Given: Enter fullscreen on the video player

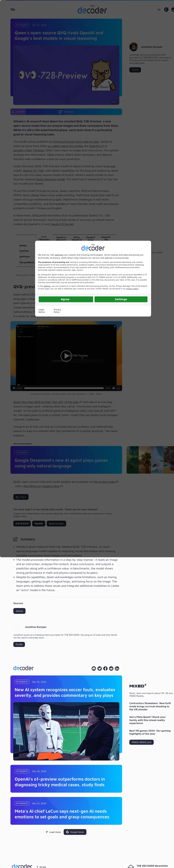Looking at the screenshot, I should 118,388.
